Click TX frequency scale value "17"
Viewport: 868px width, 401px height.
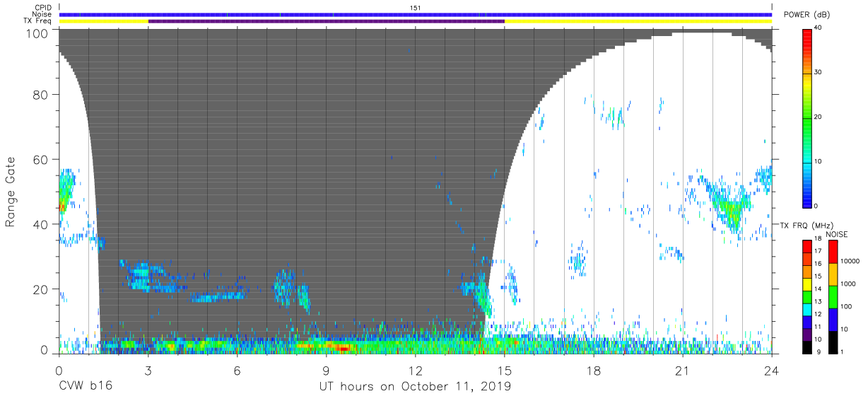819,251
